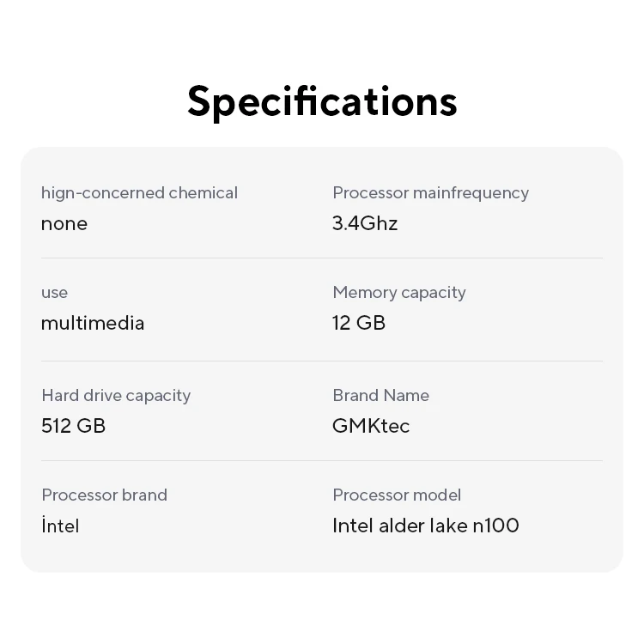Click the 'Processor model' label
Image resolution: width=644 pixels, height=644 pixels.
pyautogui.click(x=397, y=495)
